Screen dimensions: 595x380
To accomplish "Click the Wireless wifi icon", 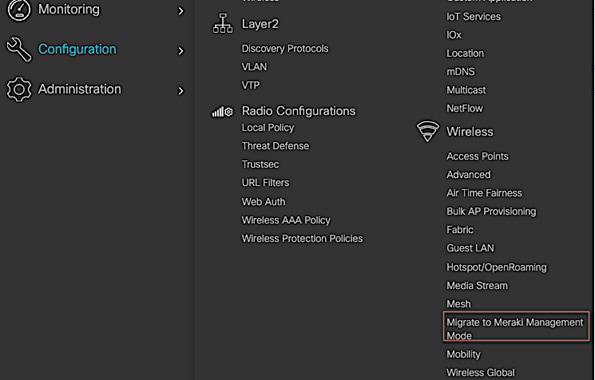I will [x=428, y=132].
